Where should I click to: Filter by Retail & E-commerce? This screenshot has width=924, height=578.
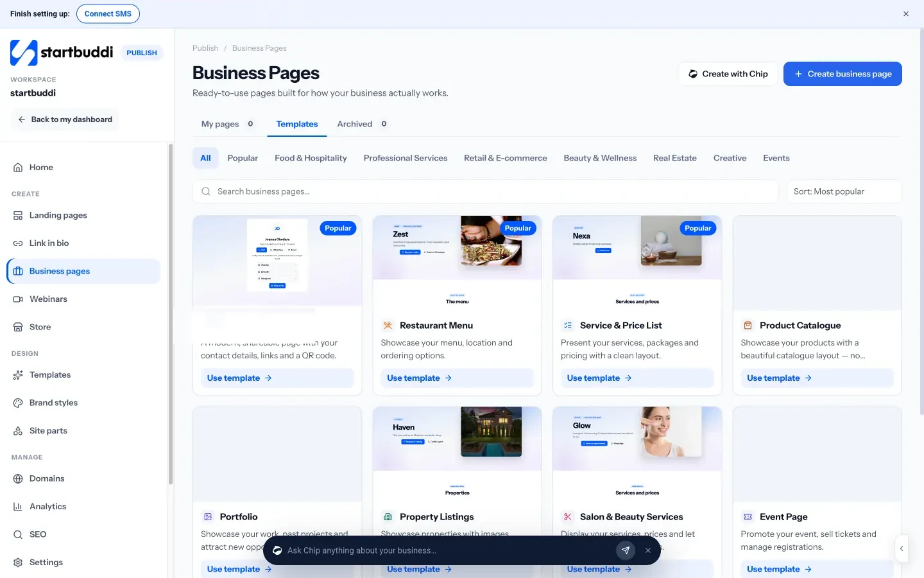506,158
